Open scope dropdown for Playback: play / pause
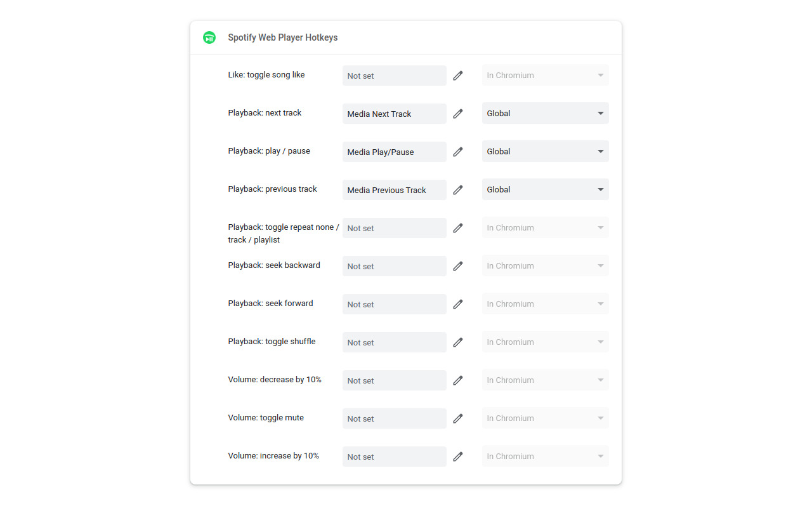This screenshot has height=508, width=812. (x=546, y=151)
